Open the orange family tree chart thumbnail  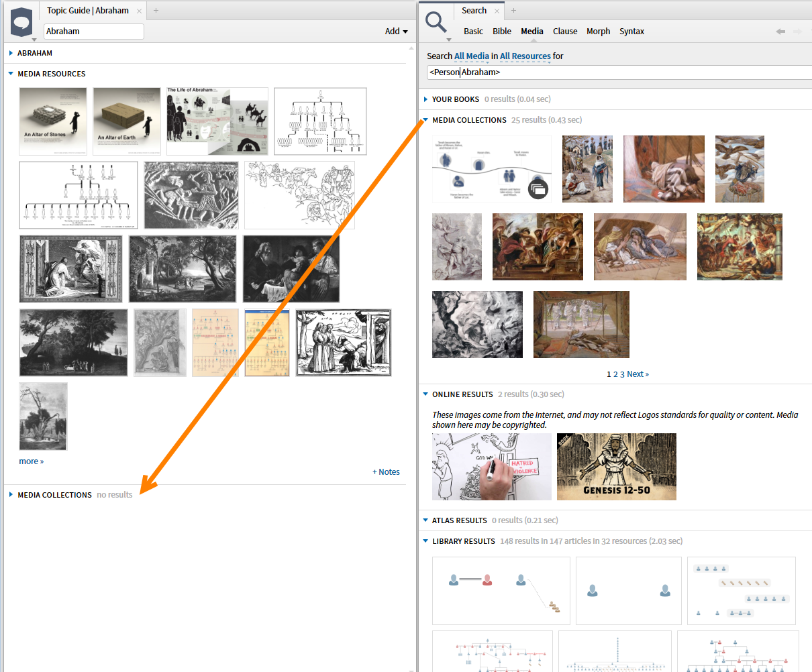click(215, 343)
